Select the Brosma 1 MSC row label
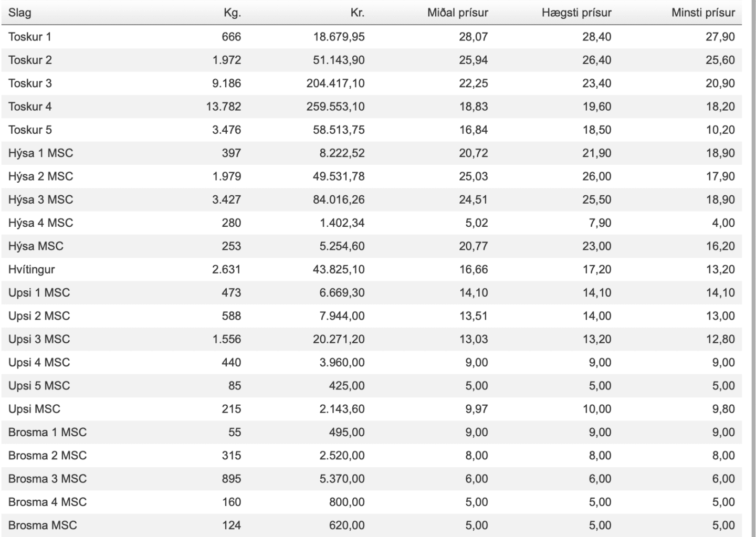The width and height of the screenshot is (756, 537). click(47, 432)
